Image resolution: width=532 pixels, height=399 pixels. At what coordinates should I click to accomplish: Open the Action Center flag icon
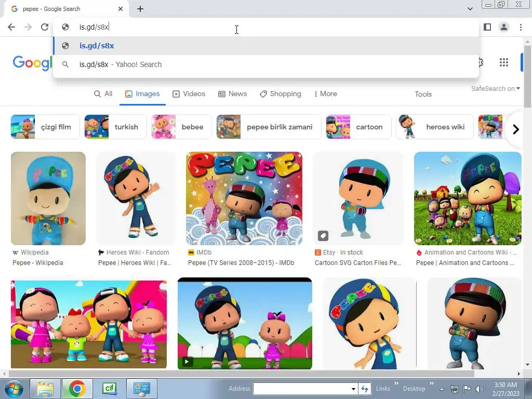[467, 389]
